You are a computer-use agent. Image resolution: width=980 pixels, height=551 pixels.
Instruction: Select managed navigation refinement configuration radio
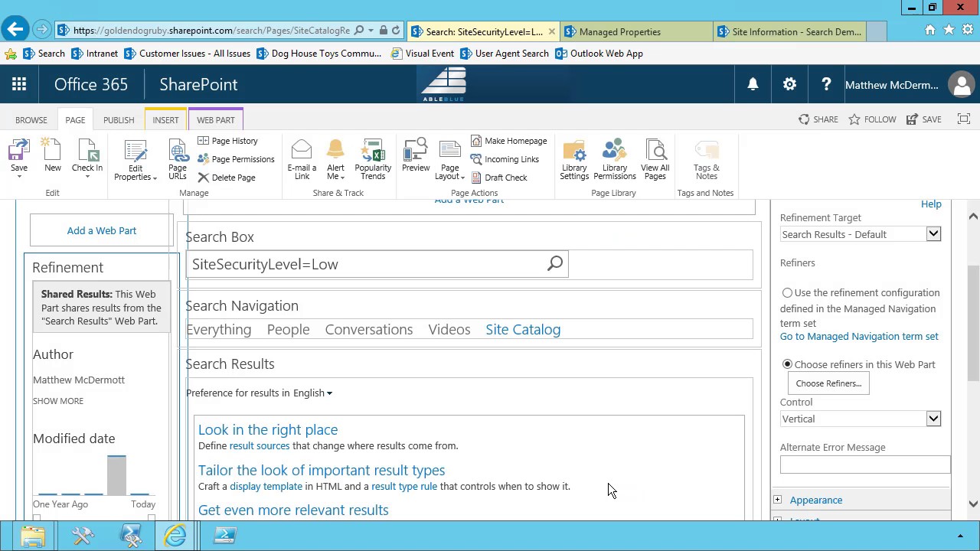787,293
